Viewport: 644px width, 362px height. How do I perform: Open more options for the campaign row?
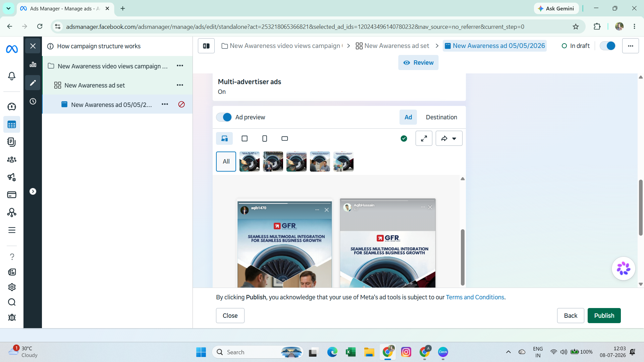pos(180,66)
